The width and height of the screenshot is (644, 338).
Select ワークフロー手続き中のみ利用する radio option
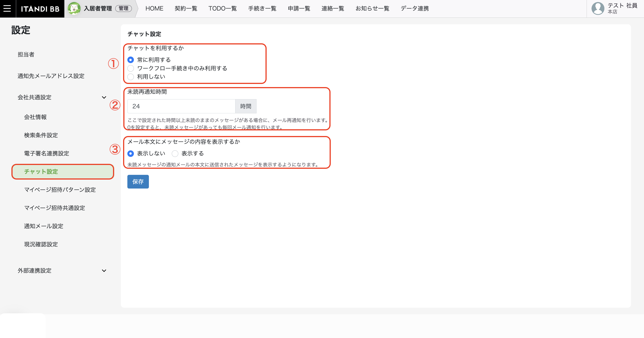tap(131, 68)
